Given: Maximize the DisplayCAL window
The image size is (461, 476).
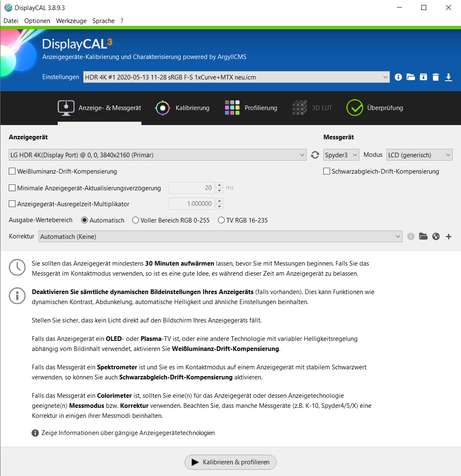Looking at the screenshot, I should tap(424, 8).
